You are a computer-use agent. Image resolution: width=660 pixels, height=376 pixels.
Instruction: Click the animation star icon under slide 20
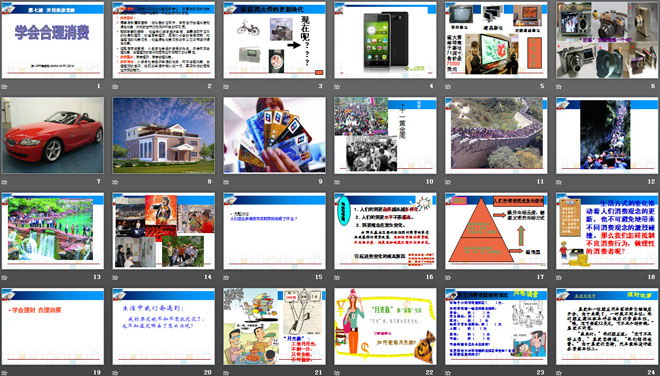115,372
